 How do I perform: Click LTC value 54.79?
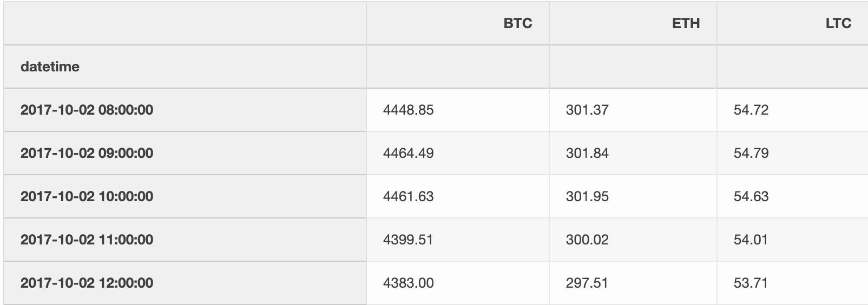751,153
